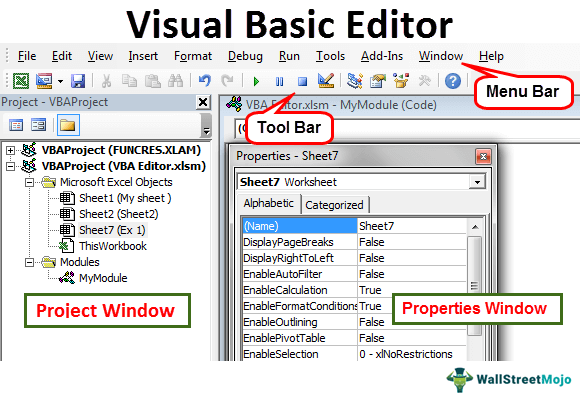The height and width of the screenshot is (395, 580).
Task: Collapse the Modules folder node
Action: 29,262
